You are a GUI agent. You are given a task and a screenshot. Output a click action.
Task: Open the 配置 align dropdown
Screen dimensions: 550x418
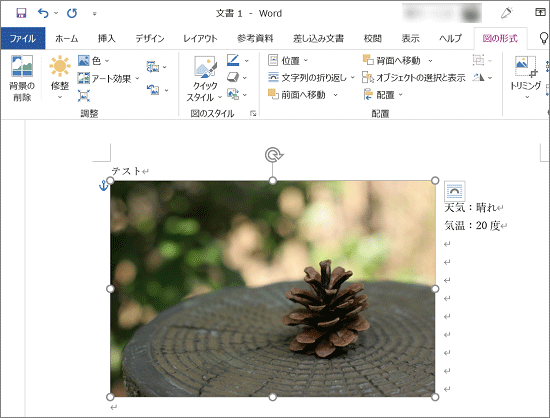pos(383,95)
